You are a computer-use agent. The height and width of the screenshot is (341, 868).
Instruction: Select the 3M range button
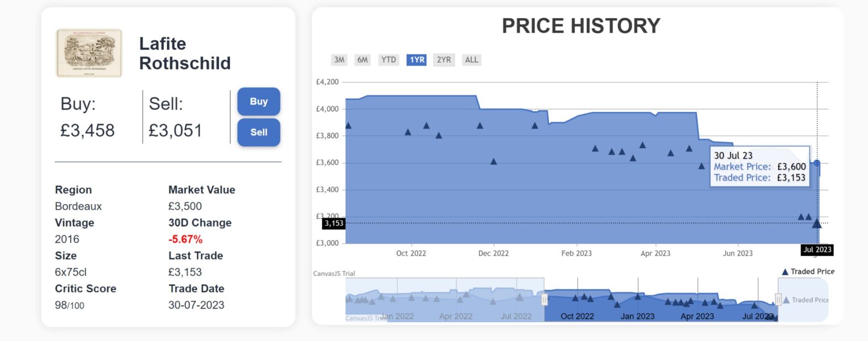click(x=339, y=60)
